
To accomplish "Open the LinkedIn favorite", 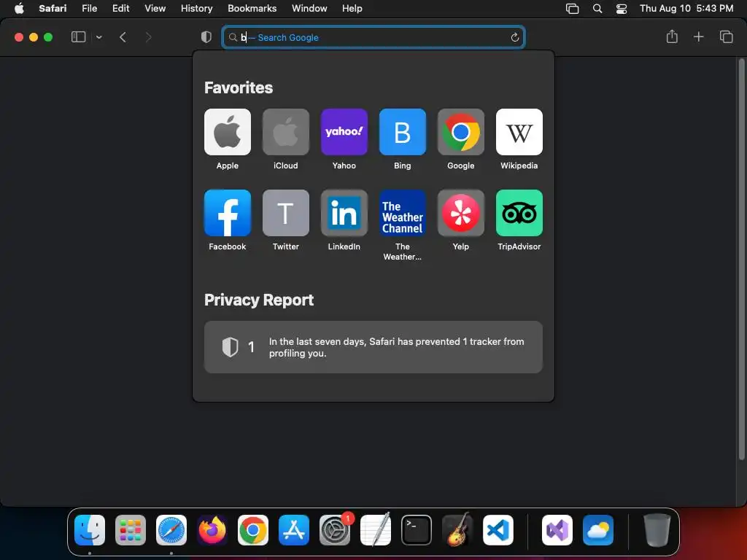I will pyautogui.click(x=344, y=213).
